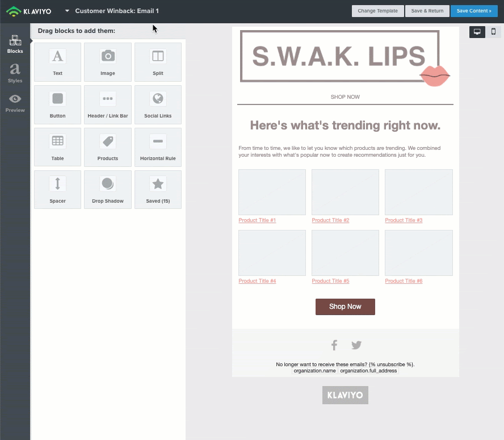Select the Drop Shadow block
Viewport: 504px width, 440px height.
pyautogui.click(x=108, y=190)
